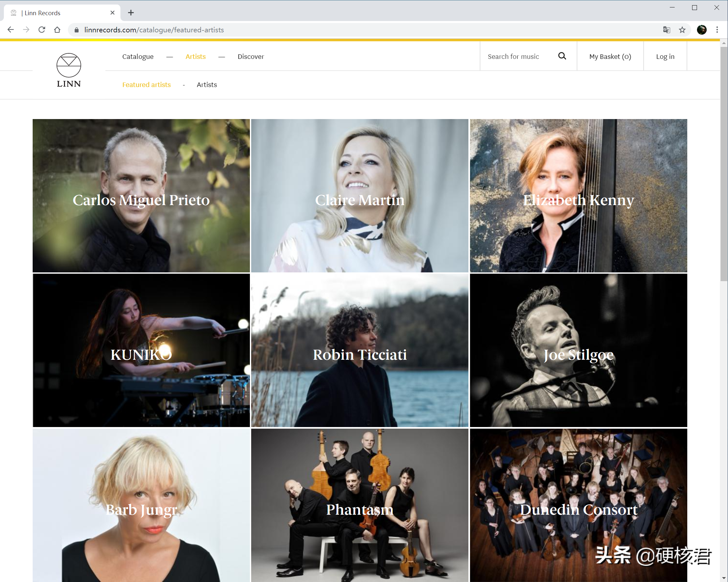Open Claire Martin artist card
Viewport: 728px width, 582px height.
point(359,196)
